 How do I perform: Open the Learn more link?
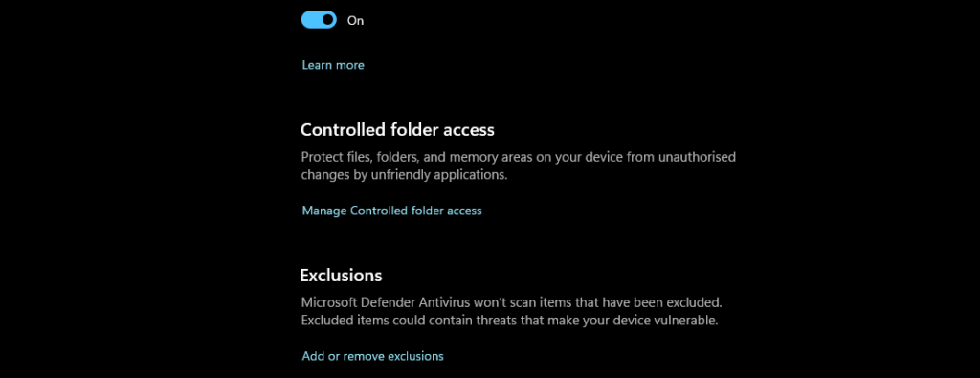pyautogui.click(x=333, y=65)
